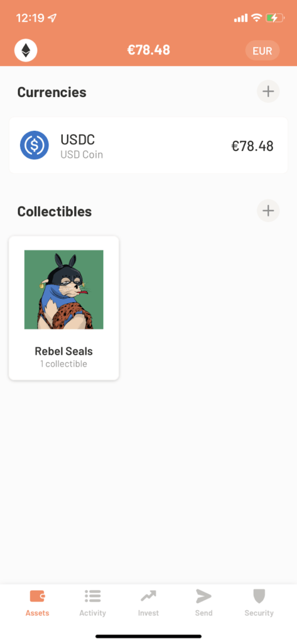
Task: Switch currency with the EUR button
Action: 262,51
